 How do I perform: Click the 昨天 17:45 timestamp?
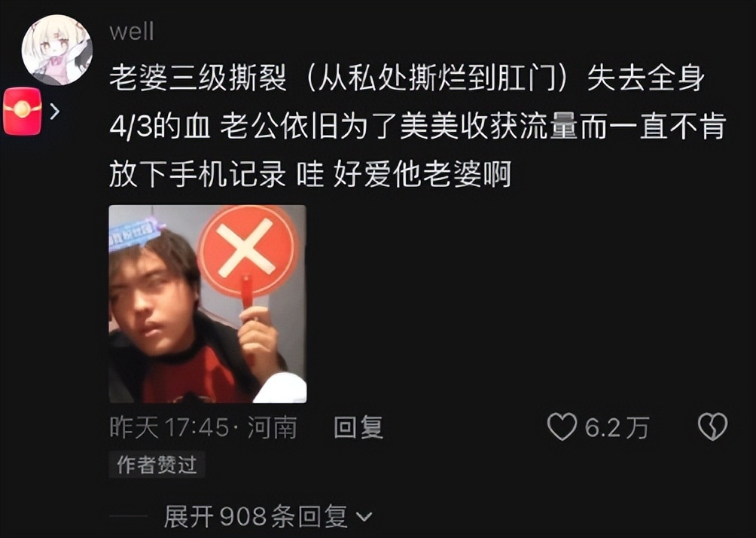[169, 427]
